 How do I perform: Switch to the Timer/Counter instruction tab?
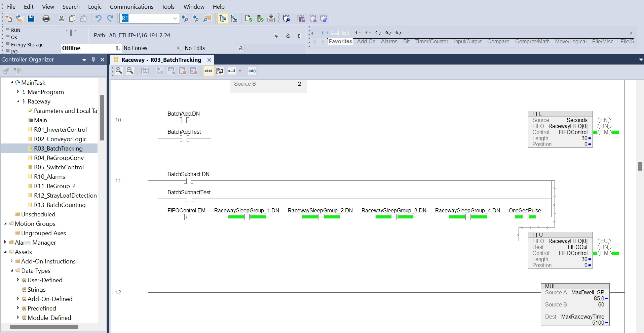tap(431, 41)
